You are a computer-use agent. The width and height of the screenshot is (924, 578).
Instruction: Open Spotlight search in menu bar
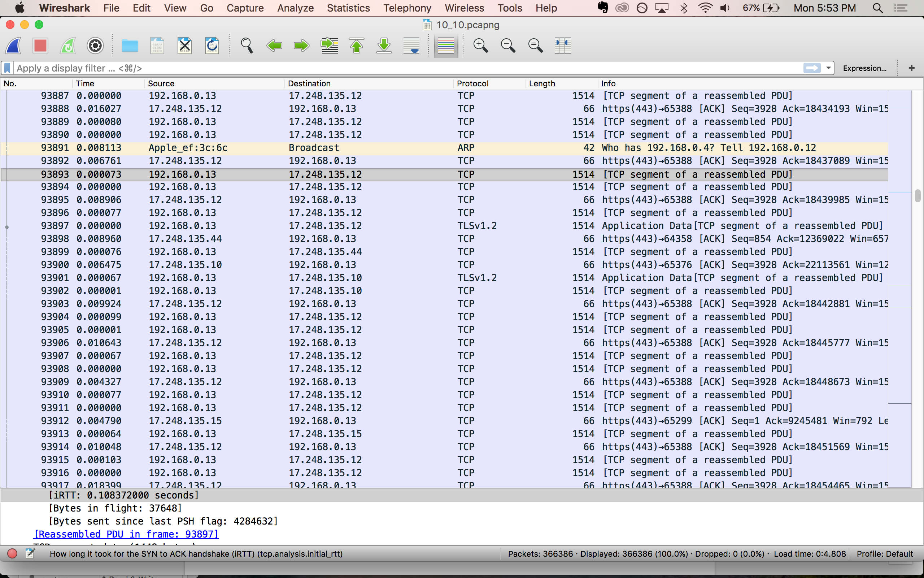pos(878,8)
